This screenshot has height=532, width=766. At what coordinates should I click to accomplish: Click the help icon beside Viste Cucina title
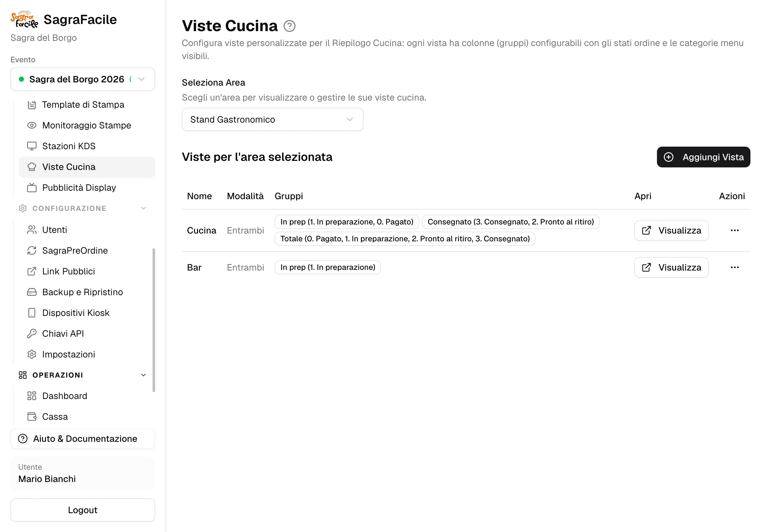tap(289, 26)
